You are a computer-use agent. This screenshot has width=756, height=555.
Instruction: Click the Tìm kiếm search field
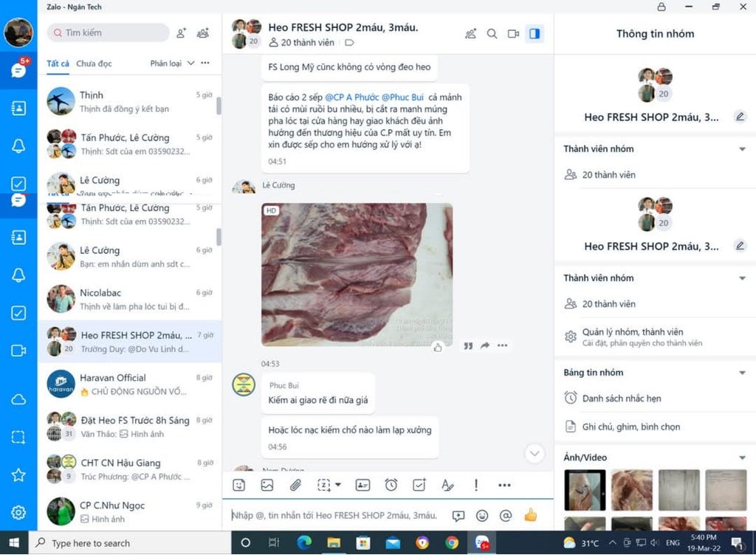108,32
